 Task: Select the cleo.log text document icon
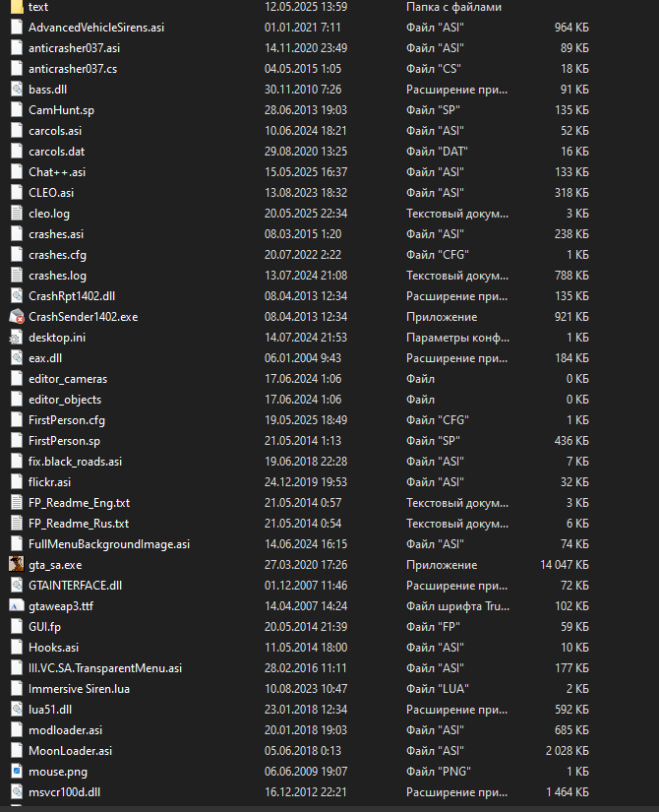16,214
